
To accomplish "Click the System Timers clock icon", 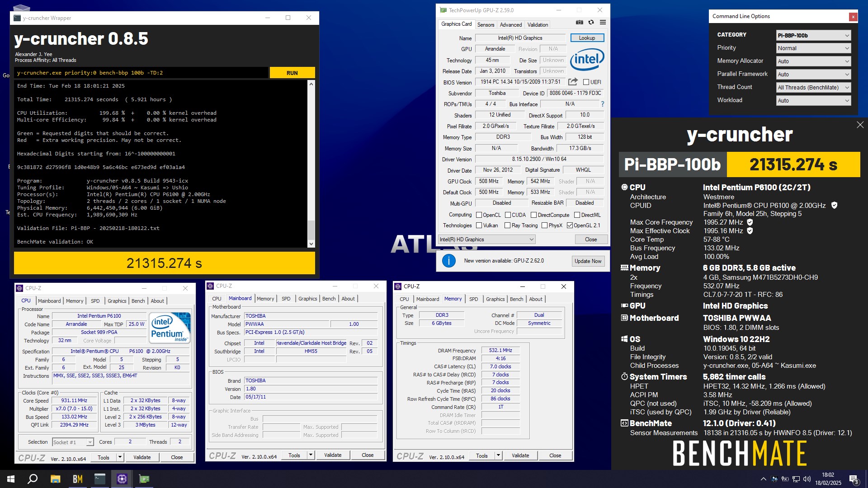I will [x=624, y=376].
